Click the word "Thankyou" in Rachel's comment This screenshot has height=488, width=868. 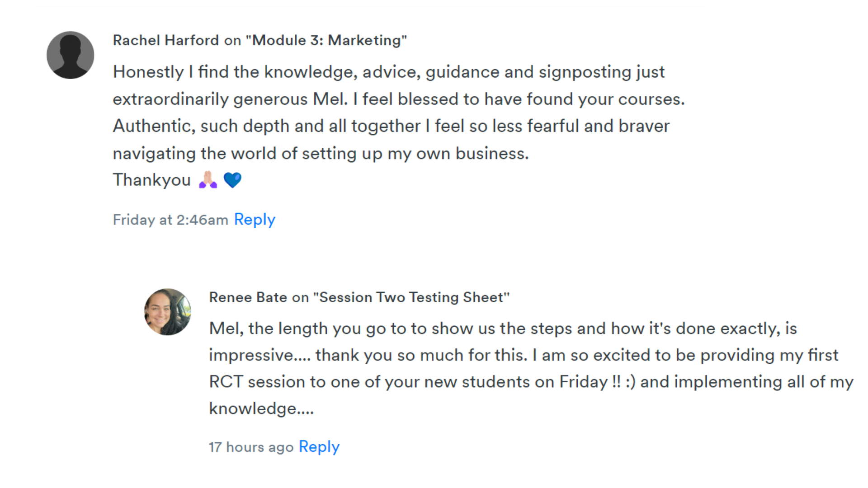(152, 180)
